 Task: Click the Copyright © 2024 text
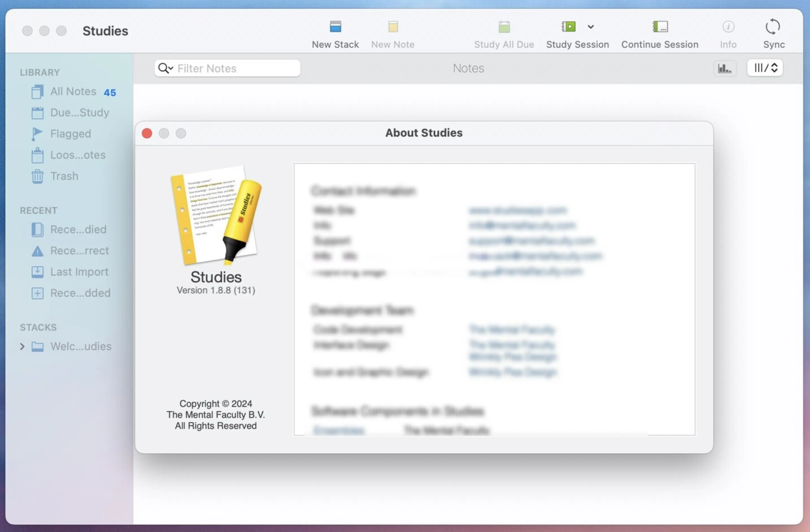(216, 404)
